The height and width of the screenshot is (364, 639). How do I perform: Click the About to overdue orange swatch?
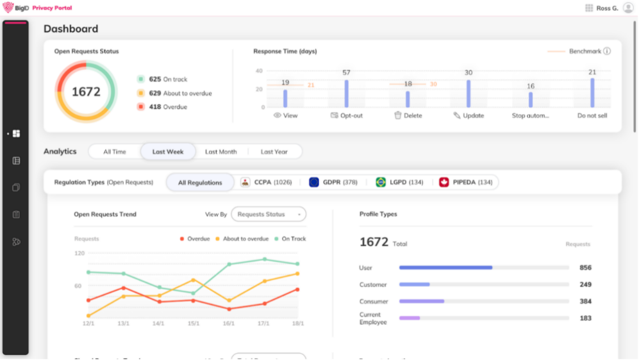pos(140,93)
